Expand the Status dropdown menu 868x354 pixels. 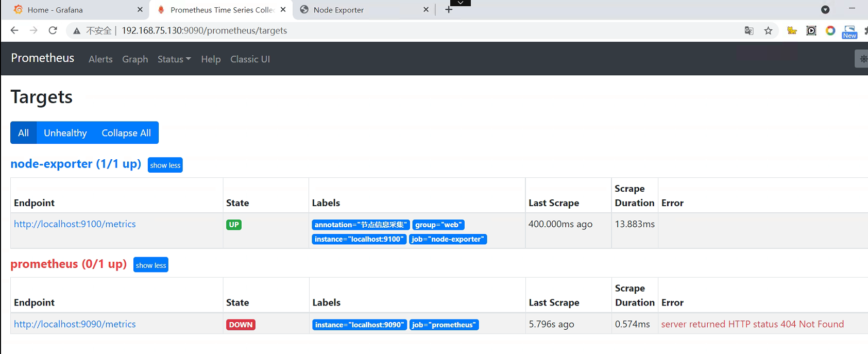[174, 59]
